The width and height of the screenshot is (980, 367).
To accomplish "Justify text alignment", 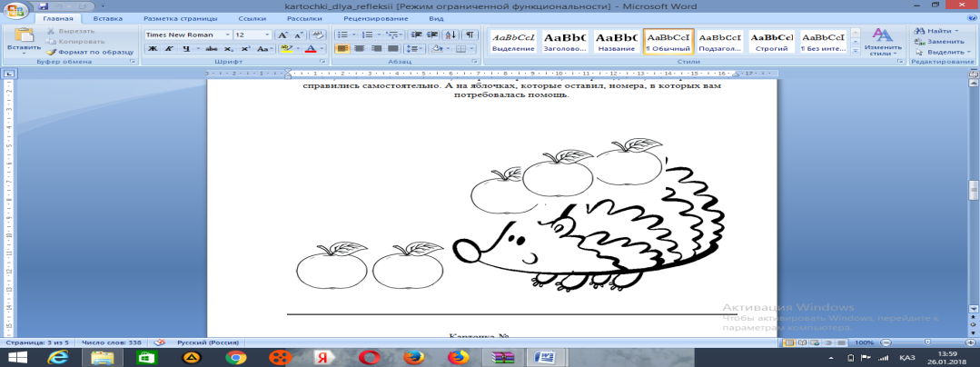I will [393, 49].
